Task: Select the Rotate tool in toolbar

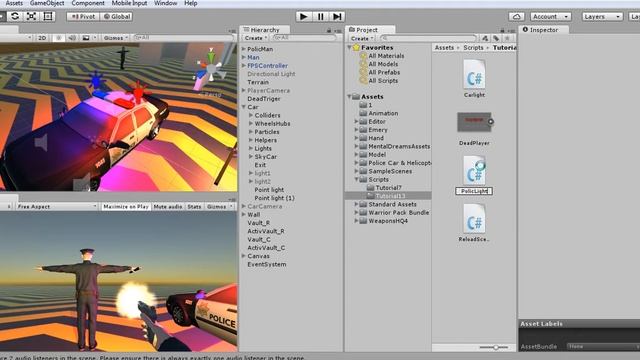Action: click(x=15, y=16)
